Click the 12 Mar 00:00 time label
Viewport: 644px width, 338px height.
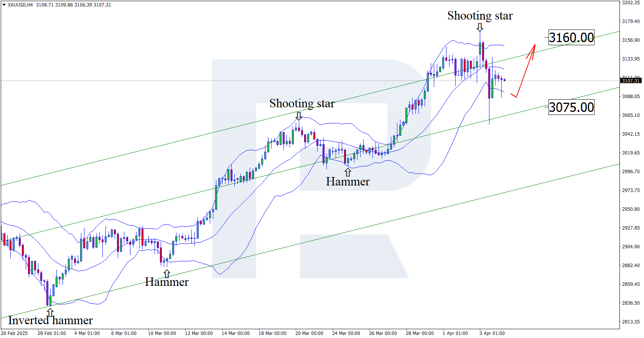tap(199, 333)
